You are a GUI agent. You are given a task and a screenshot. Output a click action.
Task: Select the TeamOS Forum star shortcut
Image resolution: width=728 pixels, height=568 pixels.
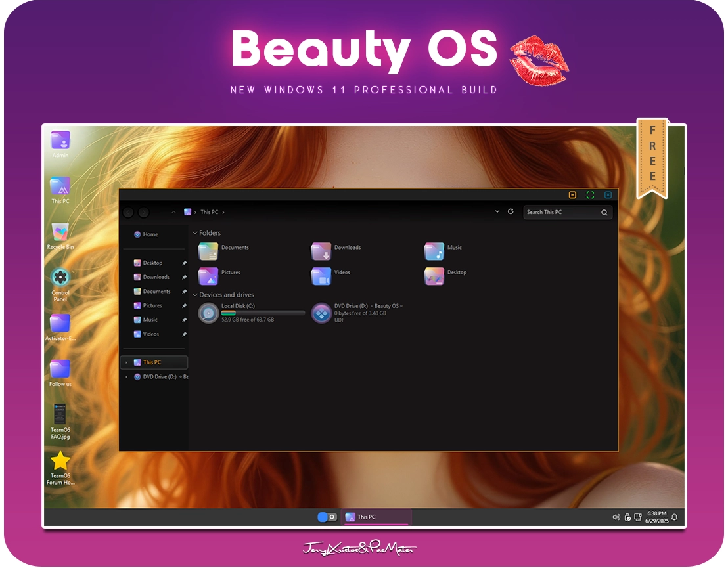pos(60,468)
